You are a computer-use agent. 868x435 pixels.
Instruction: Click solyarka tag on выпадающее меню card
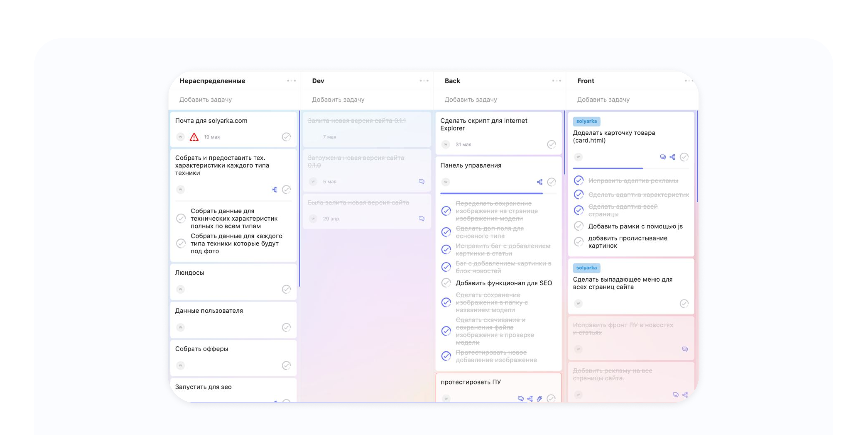(x=586, y=268)
